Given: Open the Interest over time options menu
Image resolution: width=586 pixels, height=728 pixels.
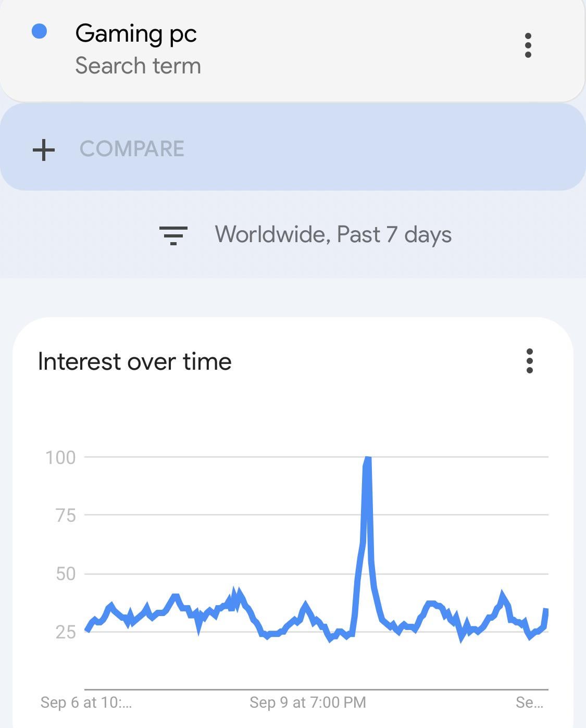Looking at the screenshot, I should coord(530,361).
